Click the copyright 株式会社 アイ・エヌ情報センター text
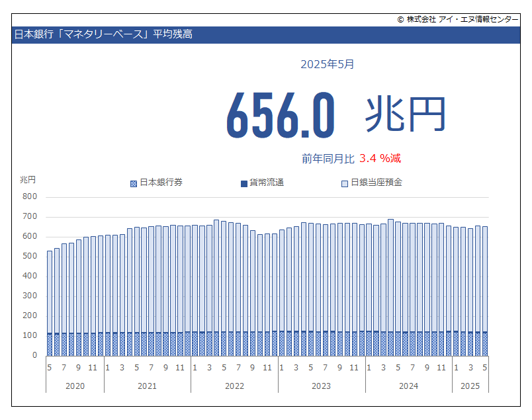The width and height of the screenshot is (532, 420). 458,19
